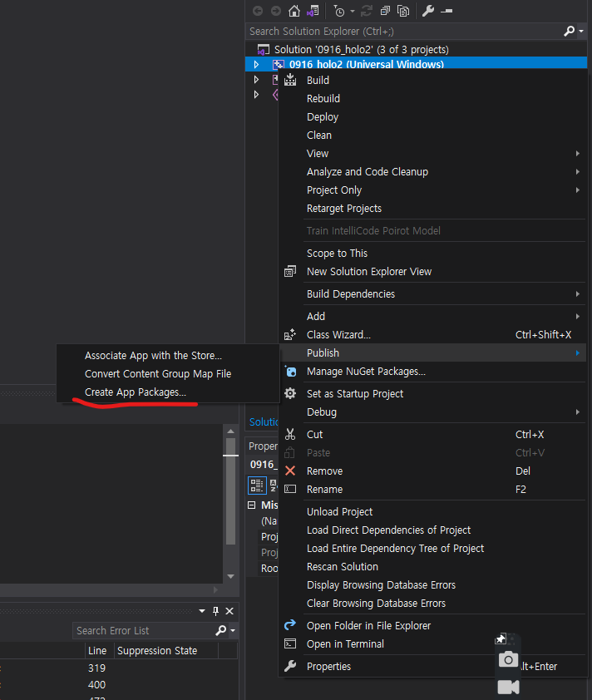This screenshot has width=592, height=700.
Task: Expand the Analyze and Code Cleanup submenu
Action: tap(432, 171)
